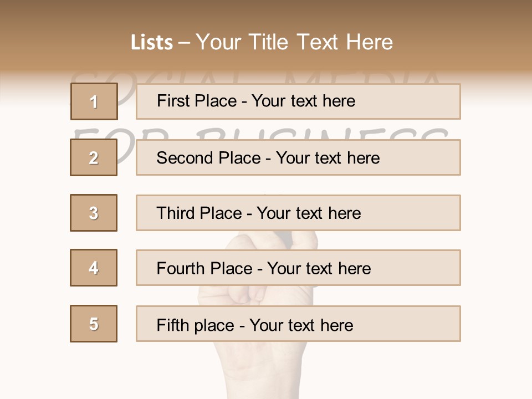Click the brown header band above the title

tap(266, 14)
